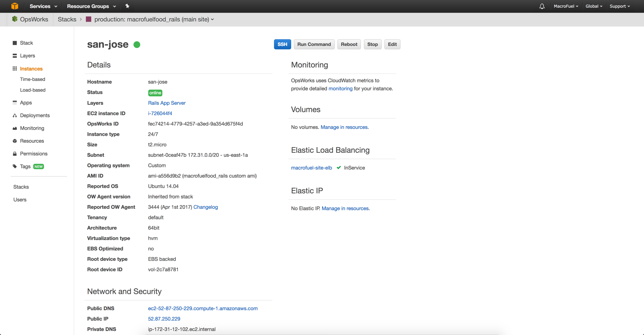Click the Edit button
644x335 pixels.
(392, 44)
